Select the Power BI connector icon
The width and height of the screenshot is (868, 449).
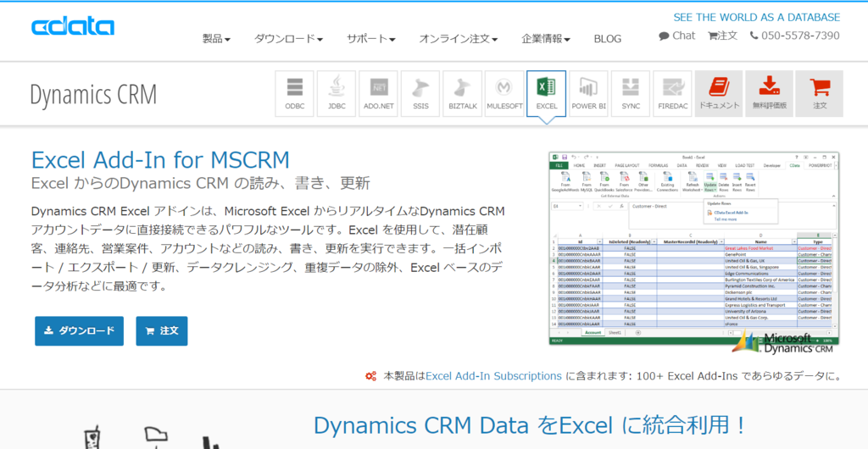click(x=588, y=93)
